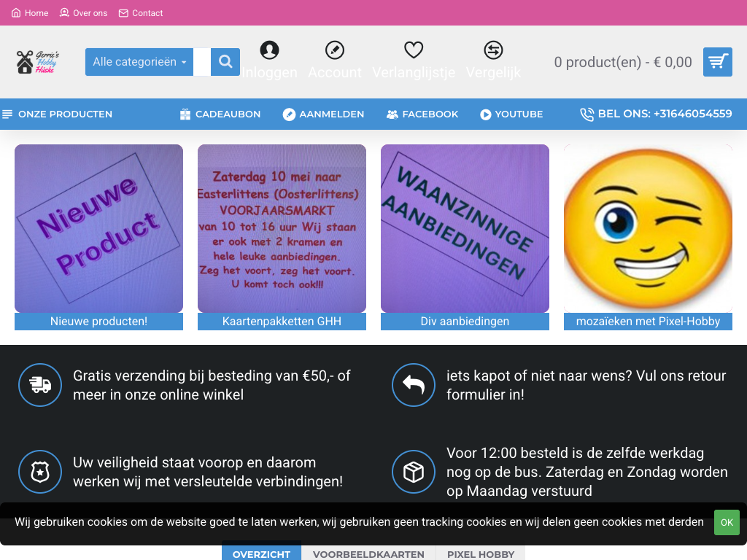Image resolution: width=747 pixels, height=560 pixels.
Task: Open the Contact link
Action: (x=141, y=13)
